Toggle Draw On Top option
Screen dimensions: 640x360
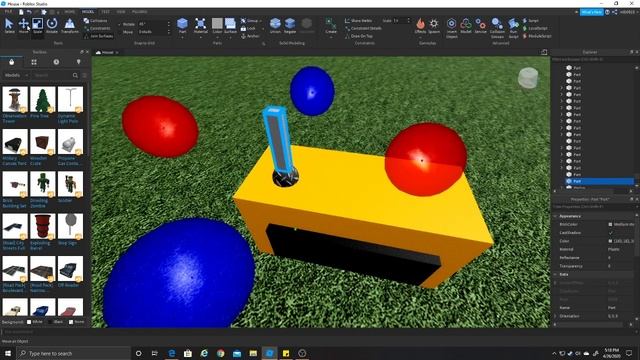tap(358, 36)
